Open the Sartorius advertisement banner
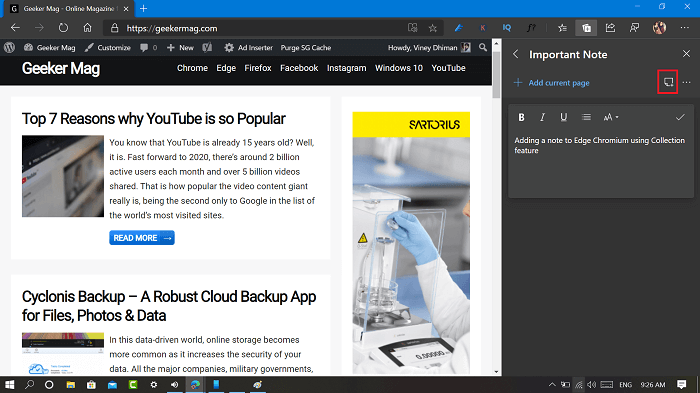 click(411, 243)
